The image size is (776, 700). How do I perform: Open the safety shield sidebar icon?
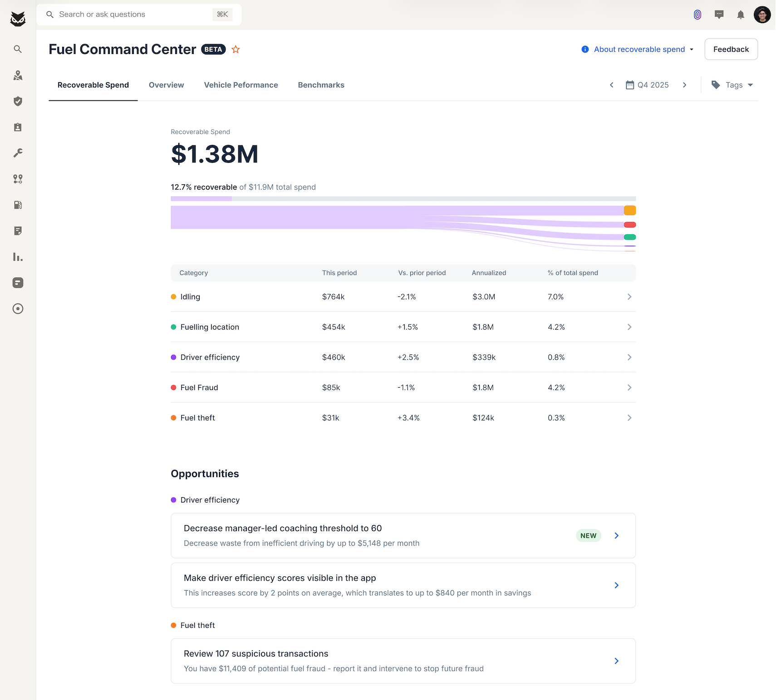[x=18, y=101]
